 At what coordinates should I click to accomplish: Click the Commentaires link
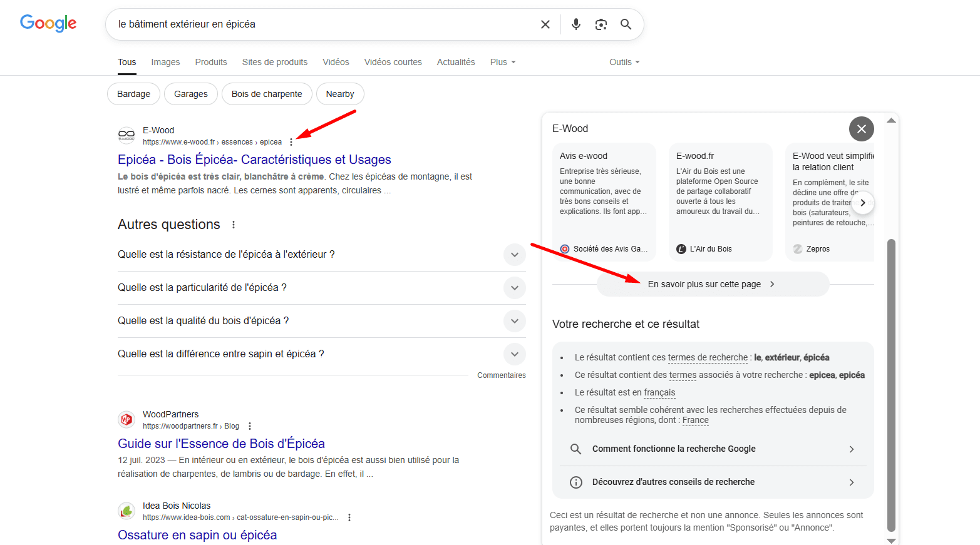[x=502, y=375]
